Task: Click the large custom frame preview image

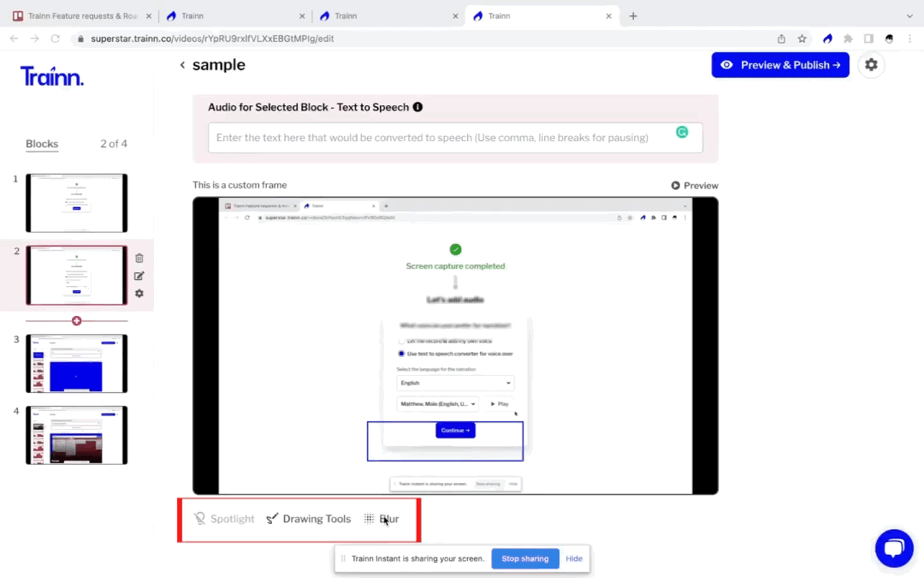Action: click(455, 346)
